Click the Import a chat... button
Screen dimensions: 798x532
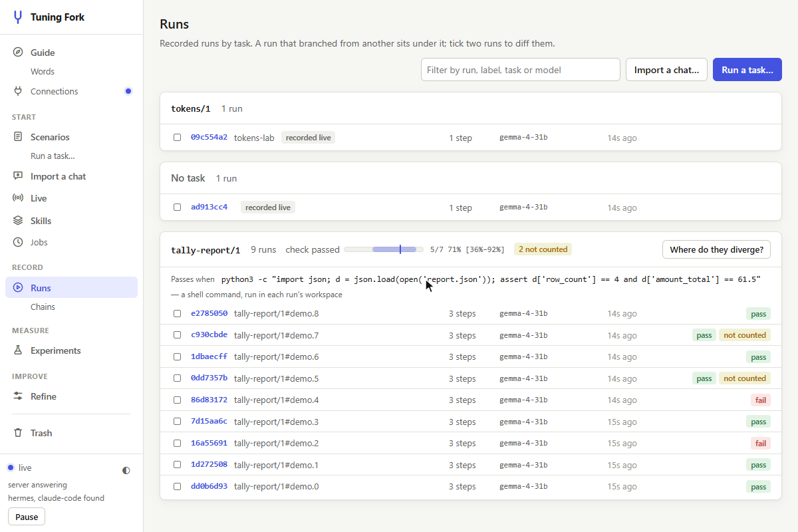pos(666,70)
